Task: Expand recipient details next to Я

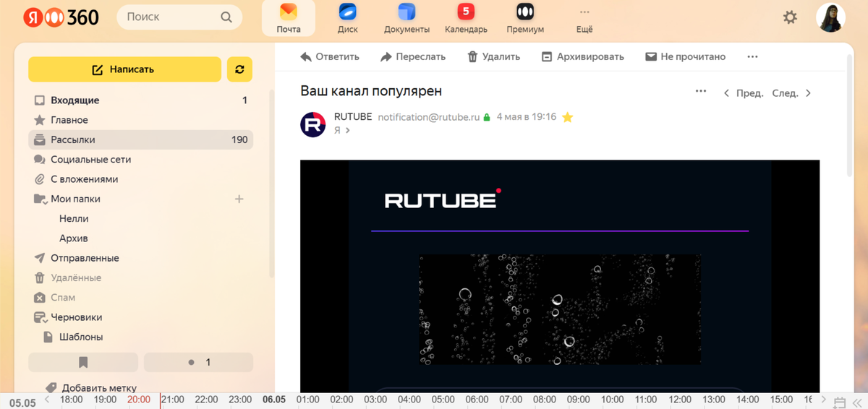Action: click(x=348, y=131)
